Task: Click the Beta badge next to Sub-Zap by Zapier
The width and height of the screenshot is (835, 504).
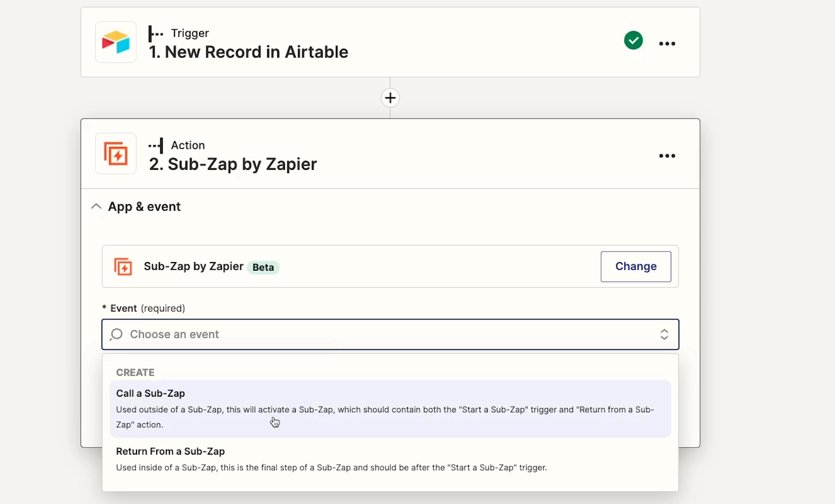Action: [x=263, y=267]
